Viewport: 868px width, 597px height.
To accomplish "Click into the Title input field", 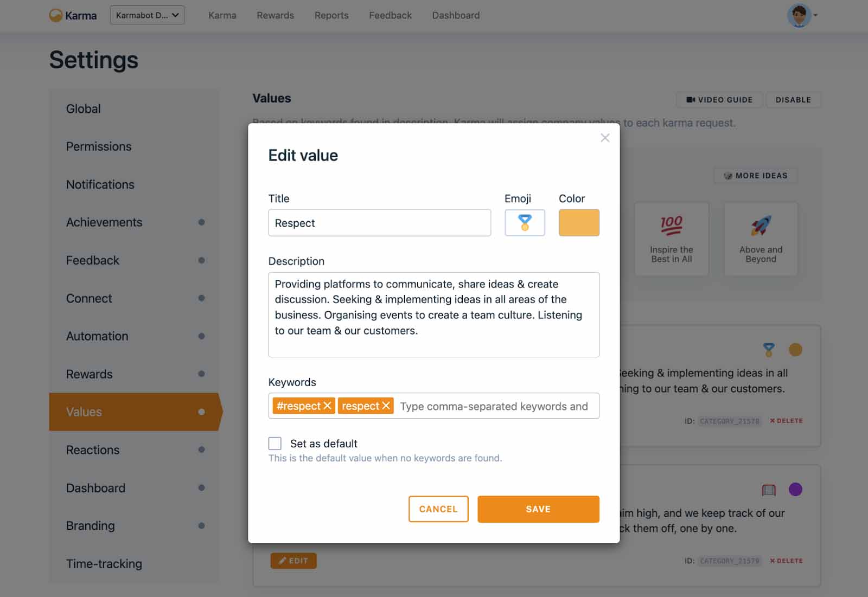I will click(x=379, y=223).
